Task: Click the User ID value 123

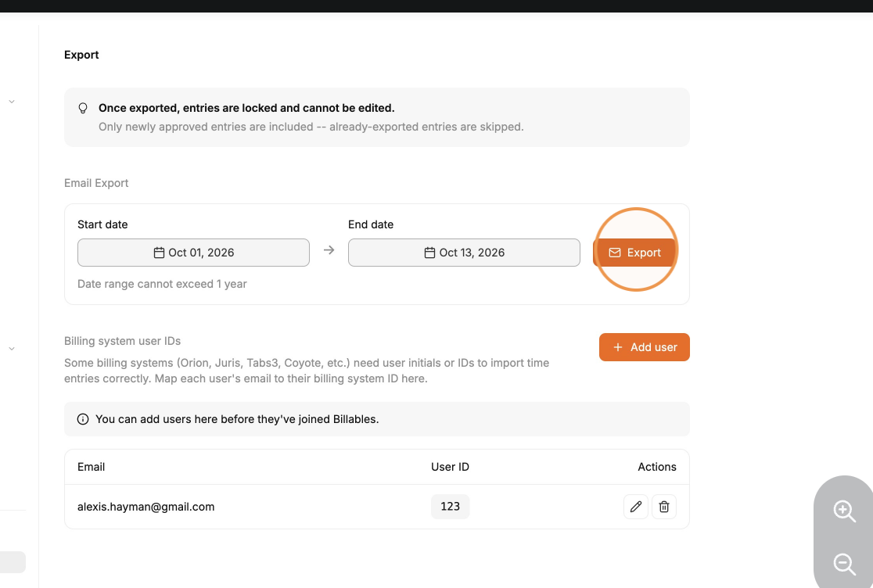Action: pyautogui.click(x=450, y=507)
